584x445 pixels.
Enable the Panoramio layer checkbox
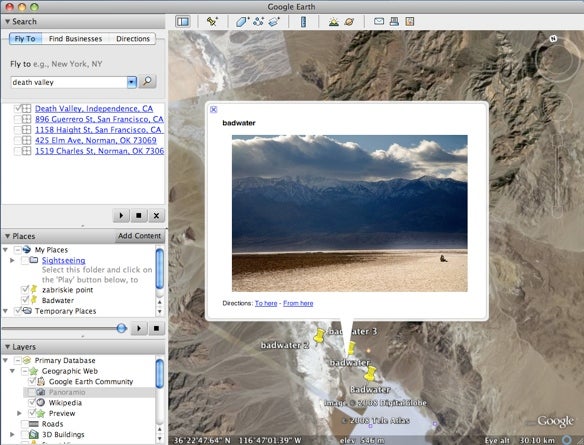point(32,392)
